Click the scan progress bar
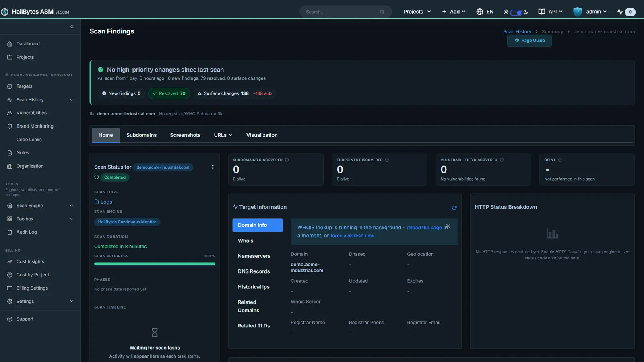Viewport: 644px width, 362px height. 155,264
